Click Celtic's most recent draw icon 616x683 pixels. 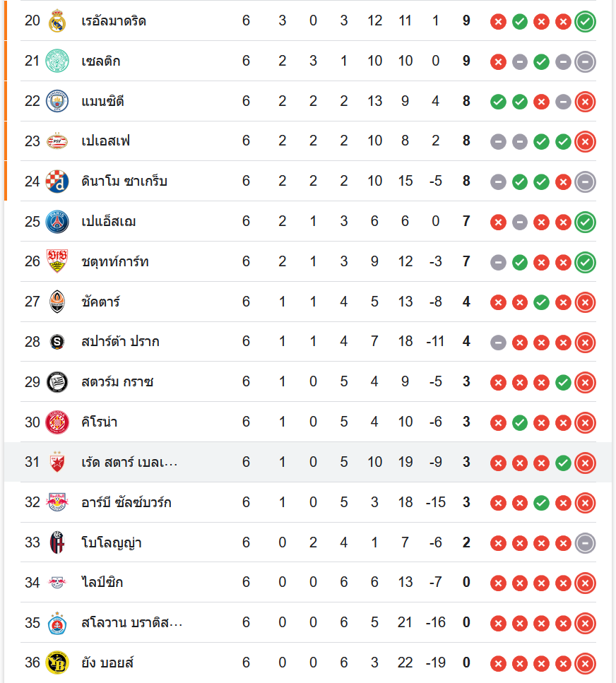point(585,61)
